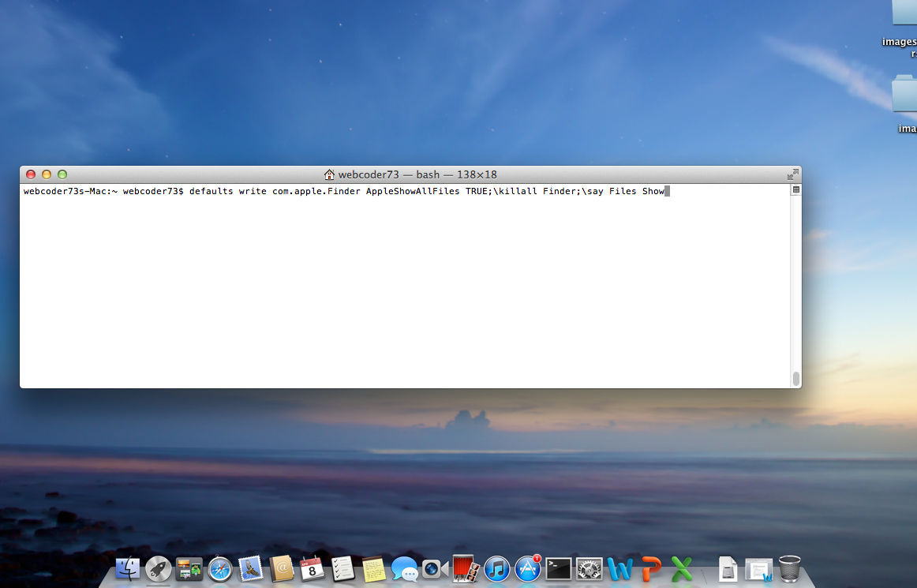Open document stack beside Excel icon
Image resolution: width=917 pixels, height=588 pixels.
point(728,569)
